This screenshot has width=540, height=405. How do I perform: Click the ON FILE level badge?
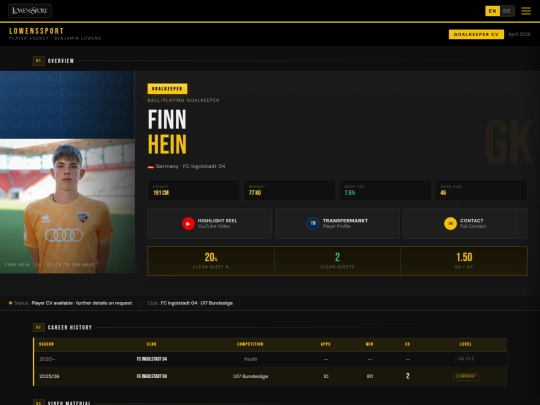coord(466,359)
